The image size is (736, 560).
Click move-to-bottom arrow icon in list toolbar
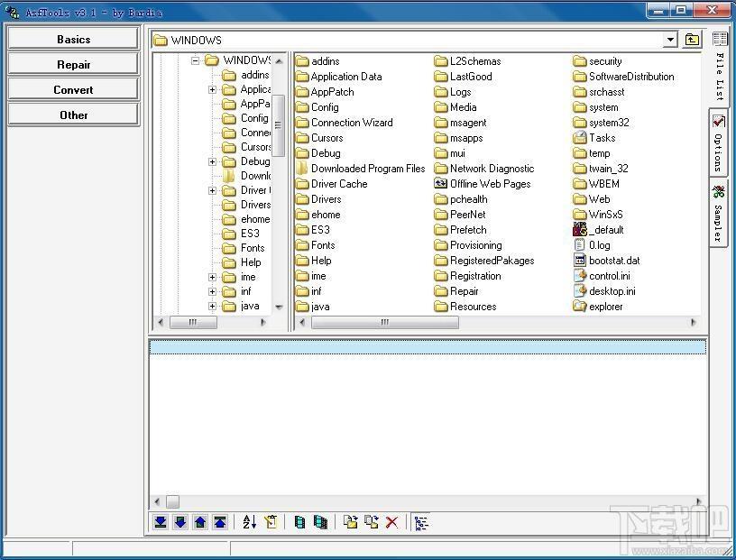pos(161,522)
